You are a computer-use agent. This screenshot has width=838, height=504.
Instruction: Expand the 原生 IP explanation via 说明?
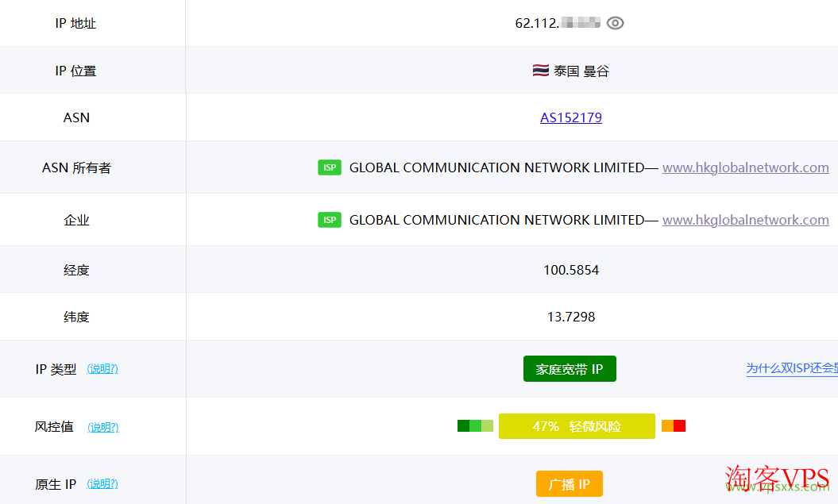click(x=102, y=483)
